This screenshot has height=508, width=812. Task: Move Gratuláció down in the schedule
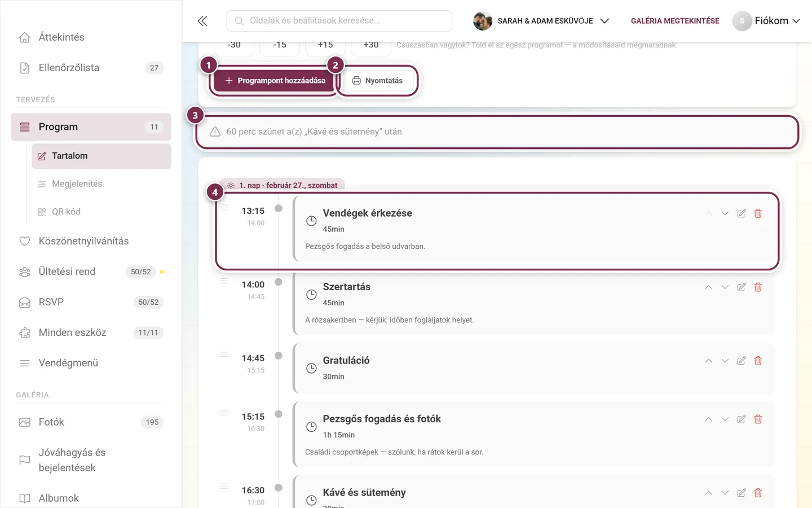[x=725, y=361]
